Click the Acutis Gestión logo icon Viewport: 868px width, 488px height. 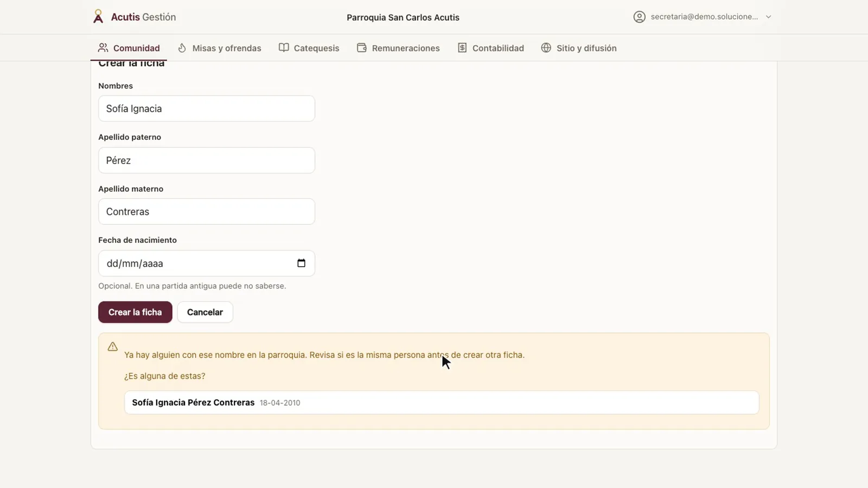click(x=98, y=17)
